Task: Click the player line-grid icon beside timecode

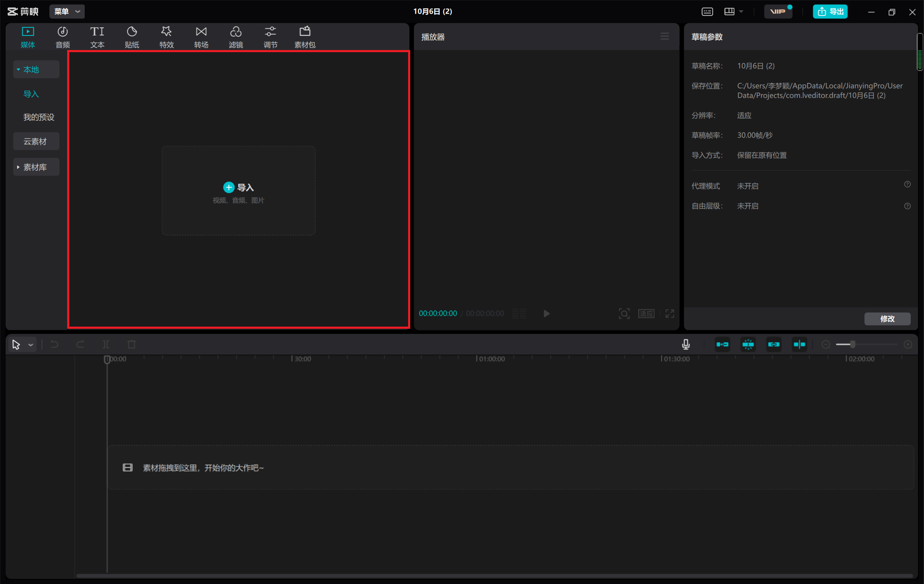Action: click(519, 313)
